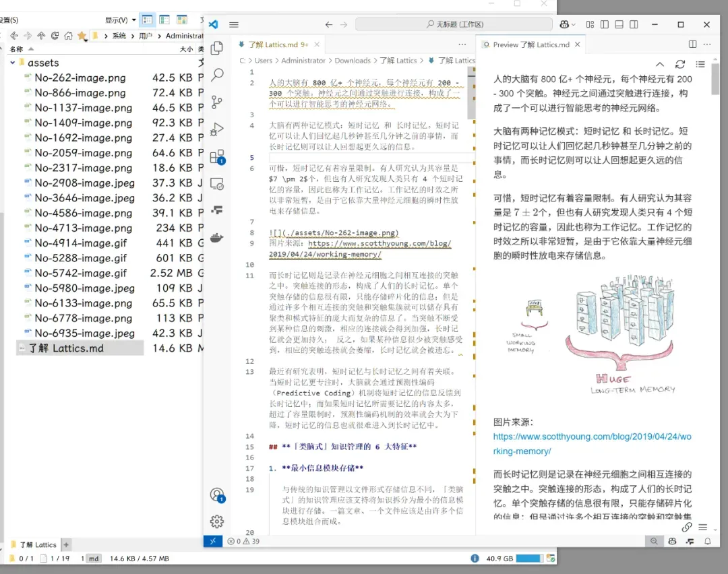Open the Accounts icon in activity bar
The width and height of the screenshot is (728, 574).
point(217,495)
